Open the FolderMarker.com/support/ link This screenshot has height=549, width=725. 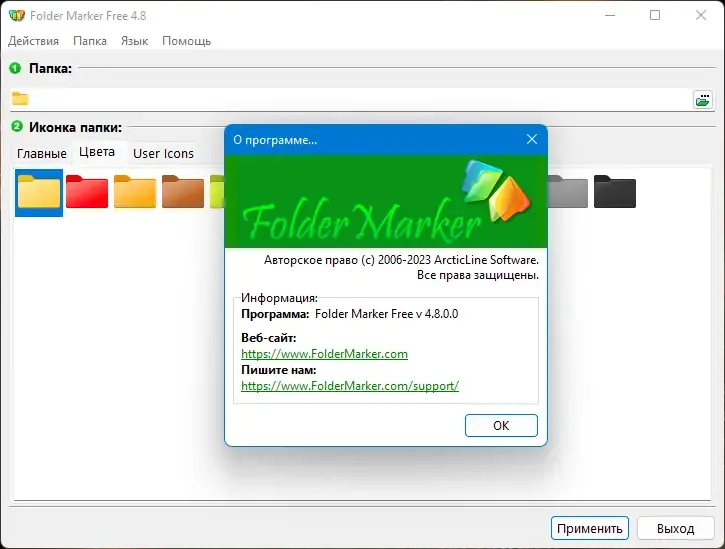coord(350,386)
